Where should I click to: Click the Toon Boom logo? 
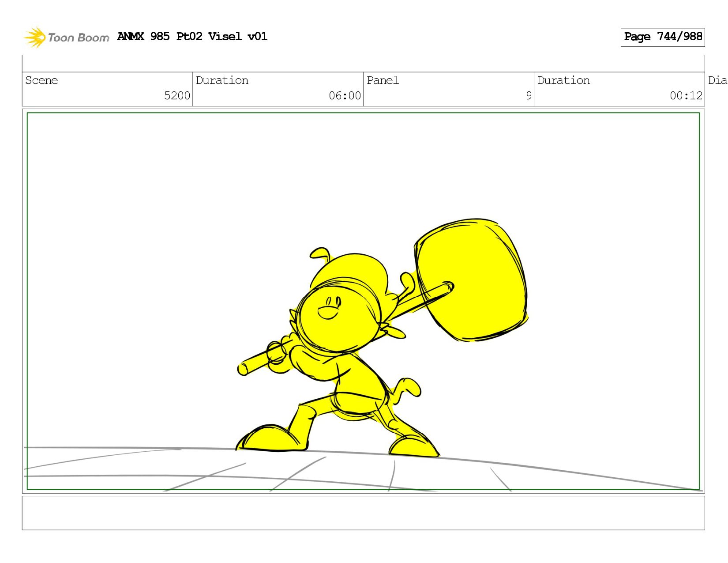point(66,37)
